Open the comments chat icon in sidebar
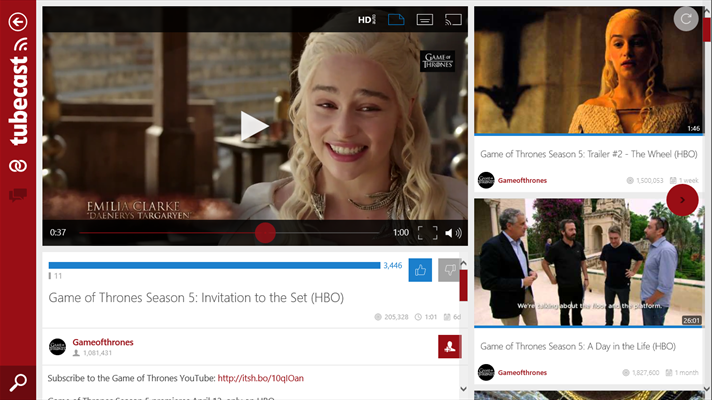The height and width of the screenshot is (400, 712). tap(18, 195)
